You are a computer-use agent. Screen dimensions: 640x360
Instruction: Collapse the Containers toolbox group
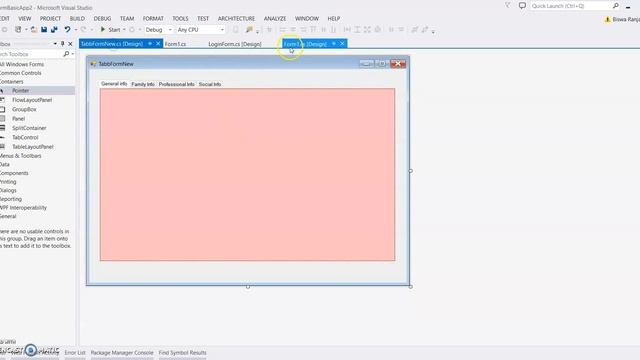(x=11, y=82)
